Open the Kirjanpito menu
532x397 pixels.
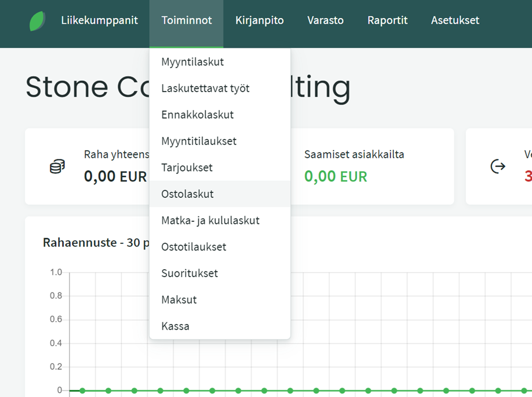[260, 20]
